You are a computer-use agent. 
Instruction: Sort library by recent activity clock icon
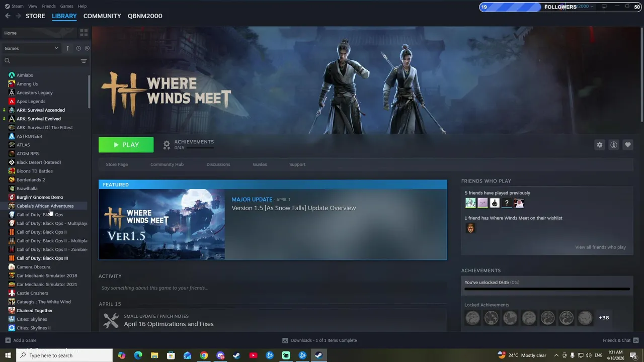[x=78, y=48]
